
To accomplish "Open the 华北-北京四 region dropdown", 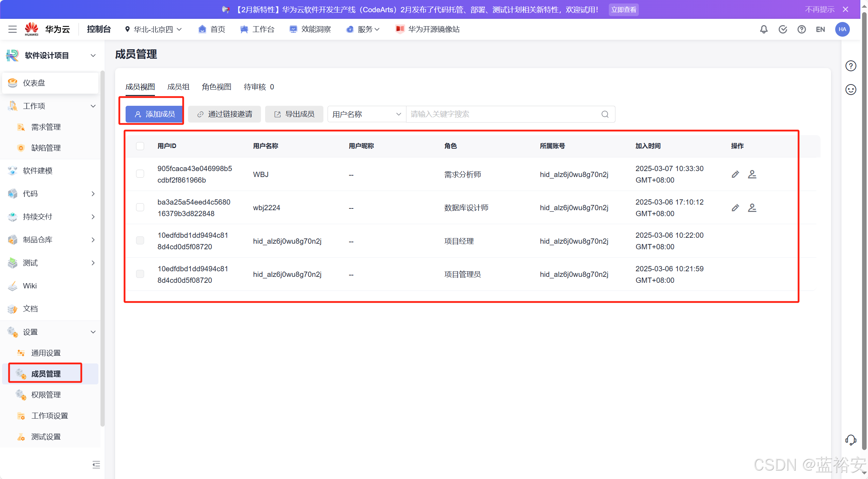I will [154, 29].
